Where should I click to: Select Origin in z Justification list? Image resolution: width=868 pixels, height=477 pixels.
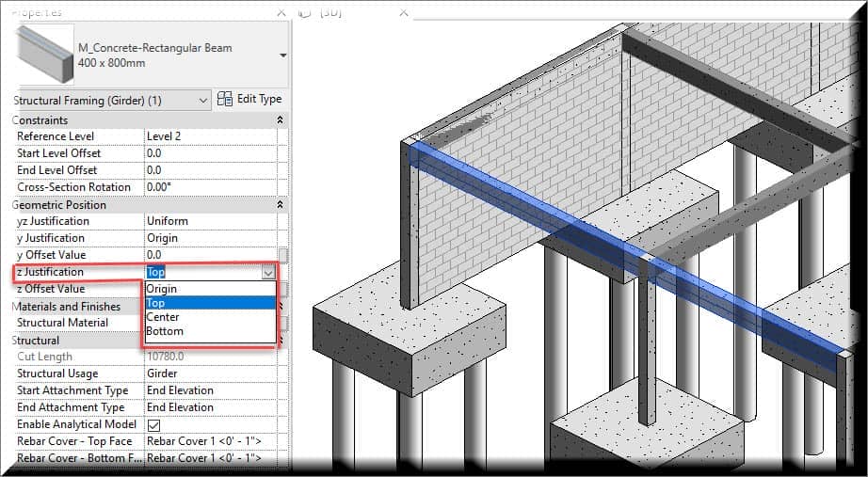pos(162,289)
